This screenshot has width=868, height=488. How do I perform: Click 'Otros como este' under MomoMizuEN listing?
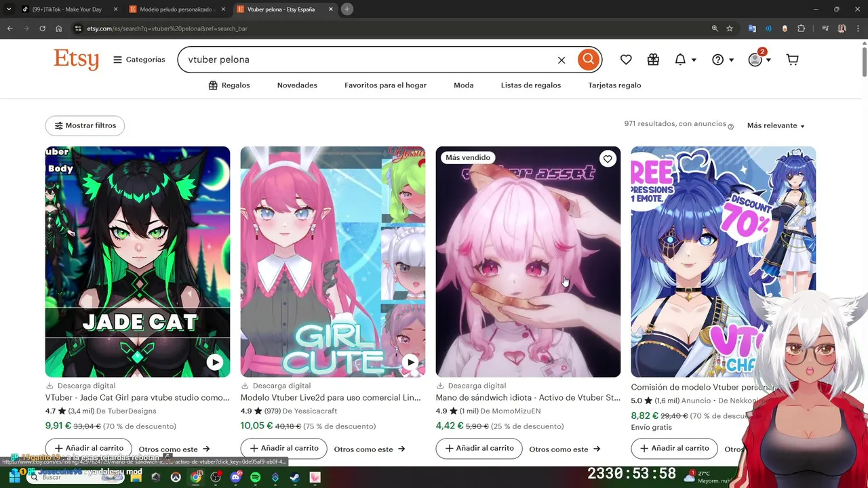(565, 449)
